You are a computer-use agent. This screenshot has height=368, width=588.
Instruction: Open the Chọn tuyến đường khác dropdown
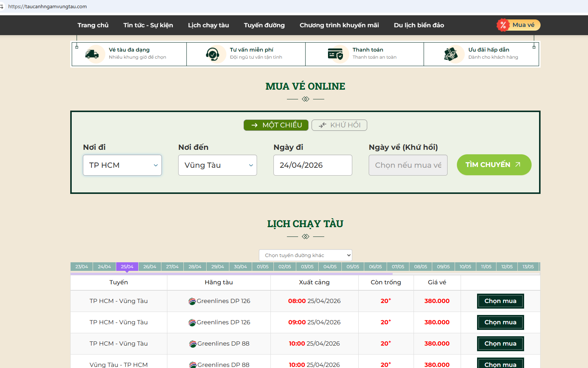coord(306,255)
